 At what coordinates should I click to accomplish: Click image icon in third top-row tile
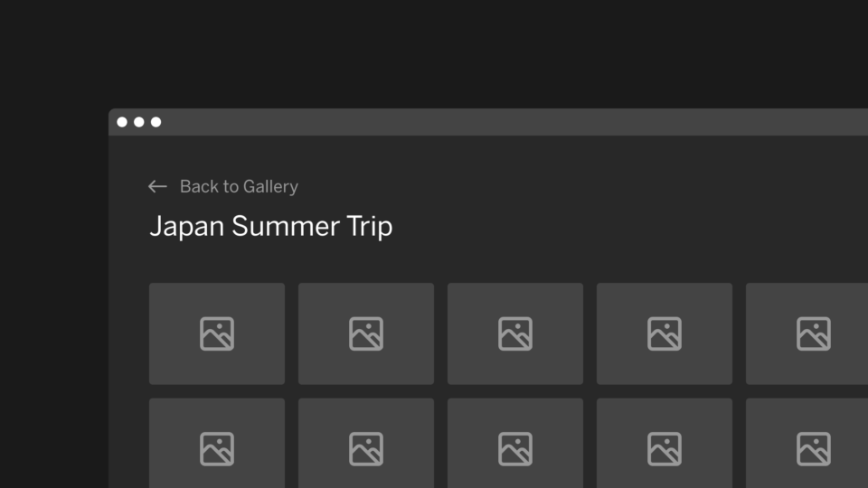pyautogui.click(x=515, y=333)
